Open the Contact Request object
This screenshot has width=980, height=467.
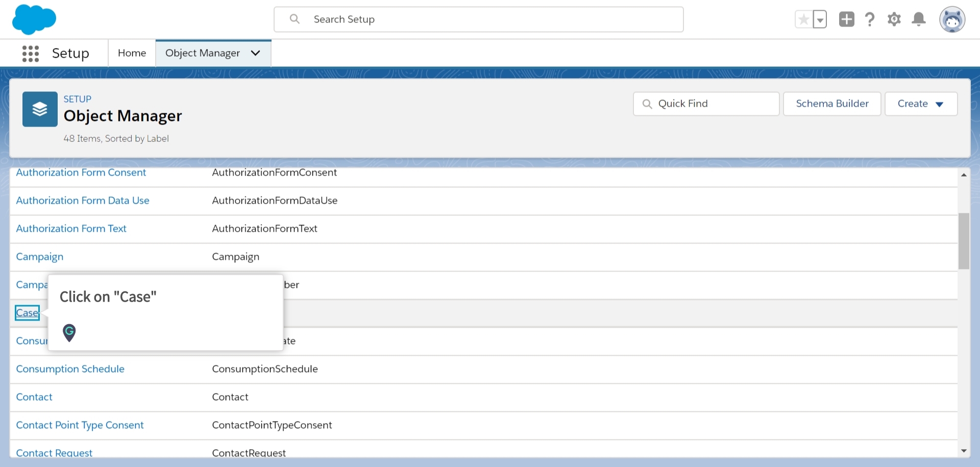[54, 453]
